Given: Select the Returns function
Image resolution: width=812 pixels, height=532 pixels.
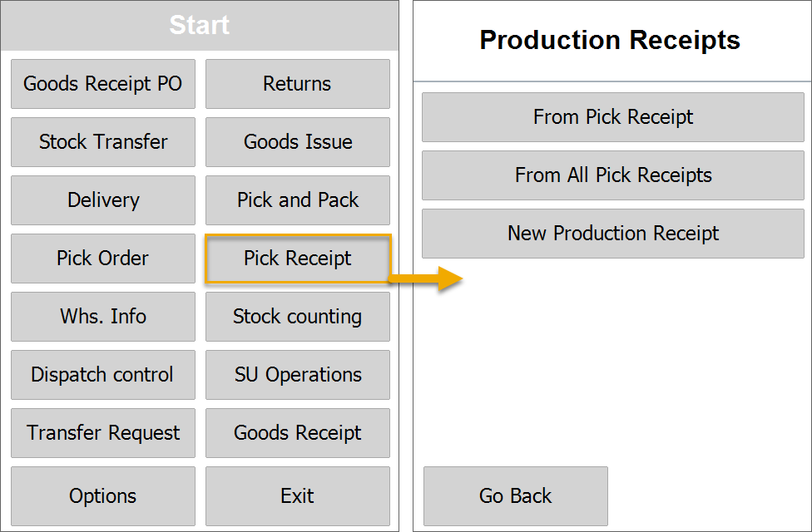Looking at the screenshot, I should pyautogui.click(x=297, y=84).
